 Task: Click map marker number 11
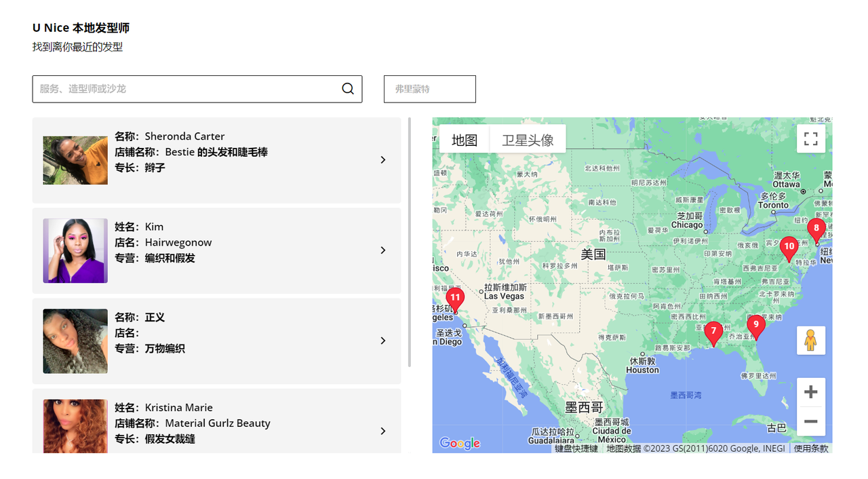pyautogui.click(x=455, y=300)
